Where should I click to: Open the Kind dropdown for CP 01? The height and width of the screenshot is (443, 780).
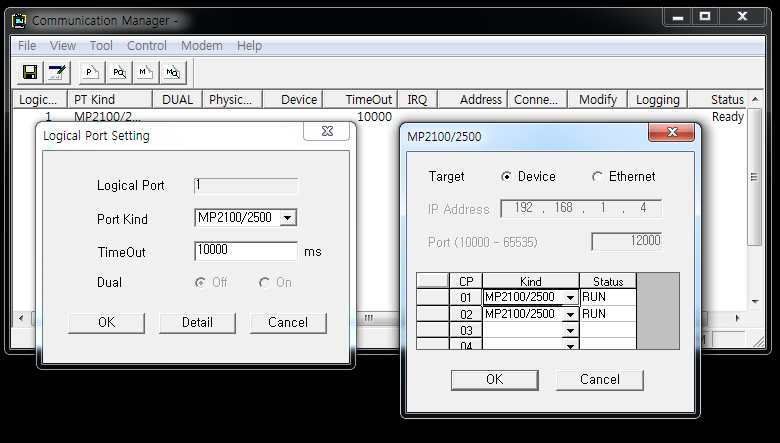pyautogui.click(x=570, y=297)
